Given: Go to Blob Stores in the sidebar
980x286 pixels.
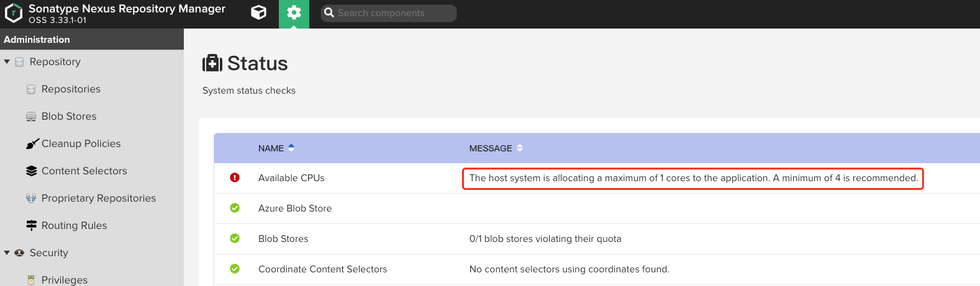Looking at the screenshot, I should click(69, 116).
